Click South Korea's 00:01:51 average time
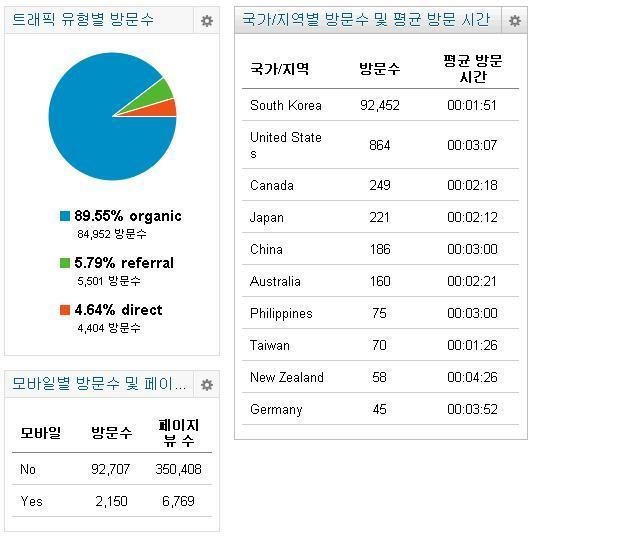625x542 pixels. pyautogui.click(x=472, y=105)
